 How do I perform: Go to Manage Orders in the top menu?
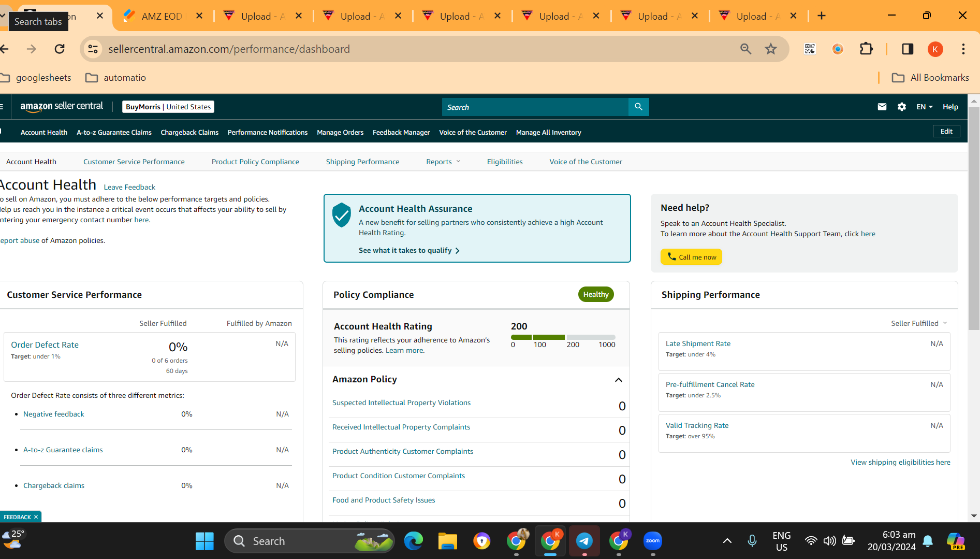click(340, 133)
